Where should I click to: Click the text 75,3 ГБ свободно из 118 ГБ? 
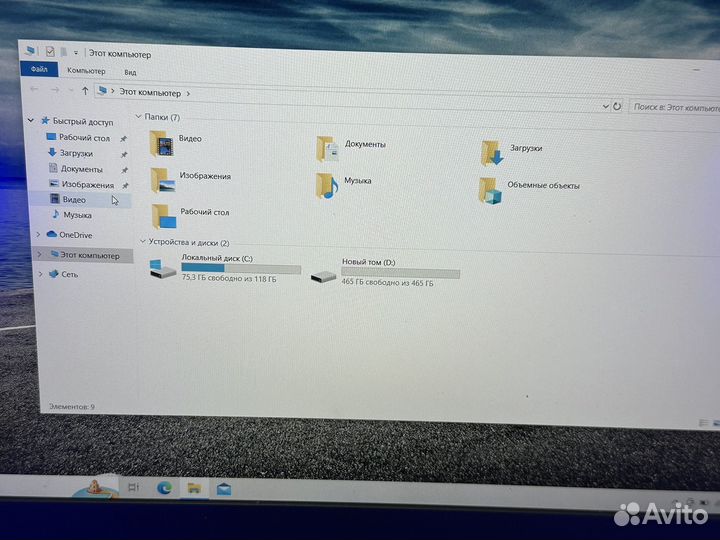[x=229, y=279]
